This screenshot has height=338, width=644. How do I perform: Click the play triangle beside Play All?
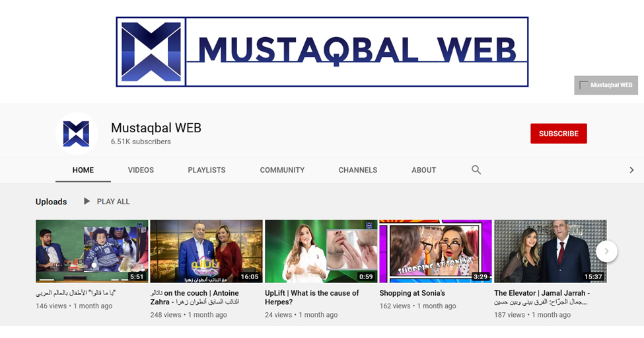pyautogui.click(x=87, y=201)
